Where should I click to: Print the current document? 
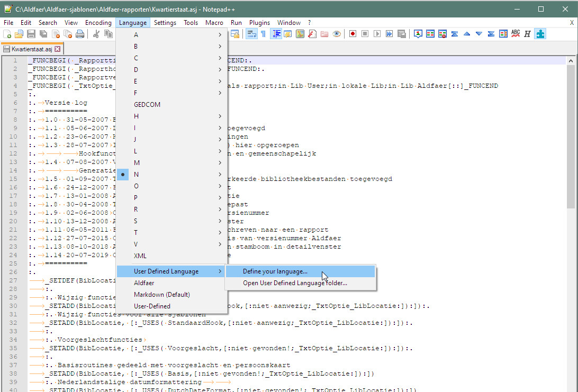pyautogui.click(x=79, y=33)
